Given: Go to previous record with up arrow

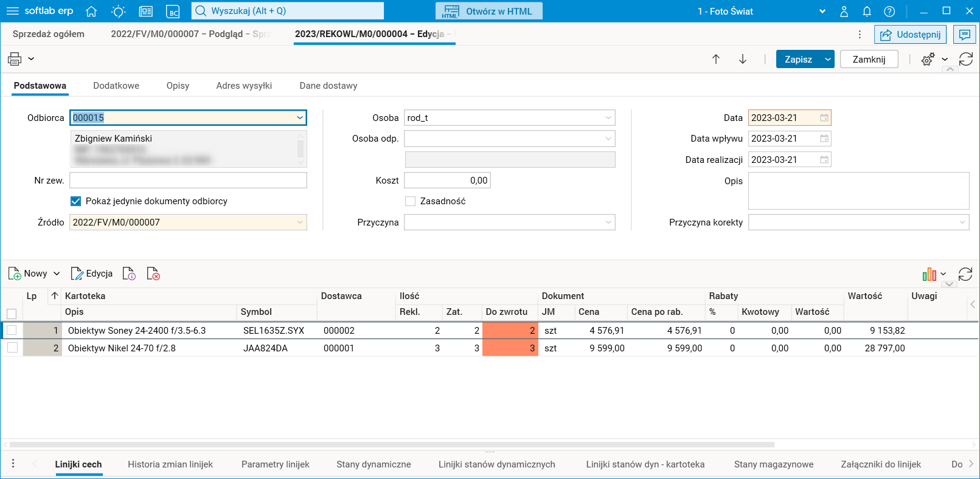Looking at the screenshot, I should 716,59.
